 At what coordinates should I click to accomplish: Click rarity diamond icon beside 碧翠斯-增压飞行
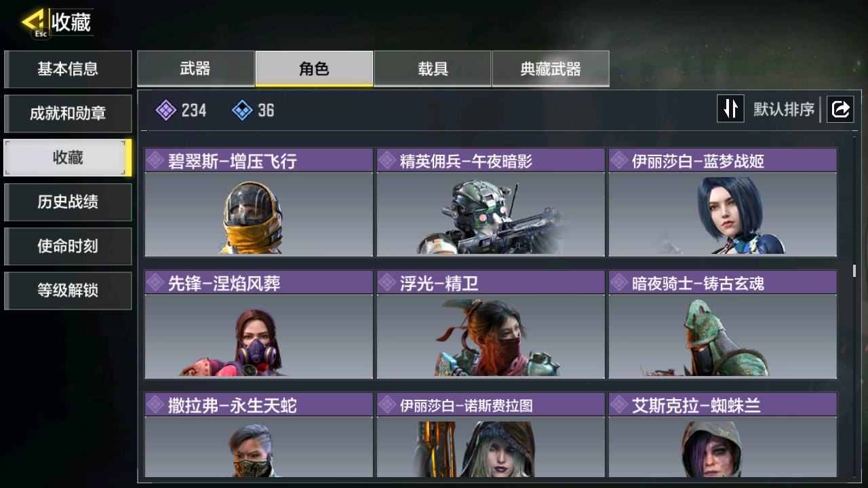156,160
